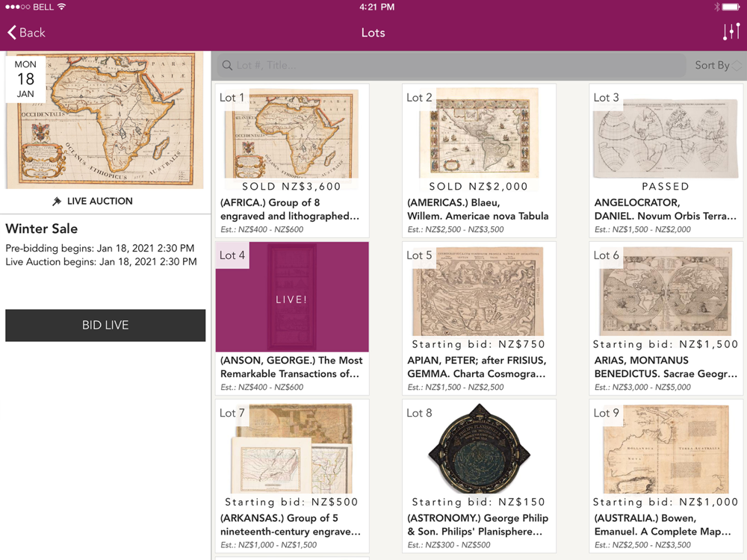Tap the 4:21 PM clock
747x560 pixels.
pos(376,7)
